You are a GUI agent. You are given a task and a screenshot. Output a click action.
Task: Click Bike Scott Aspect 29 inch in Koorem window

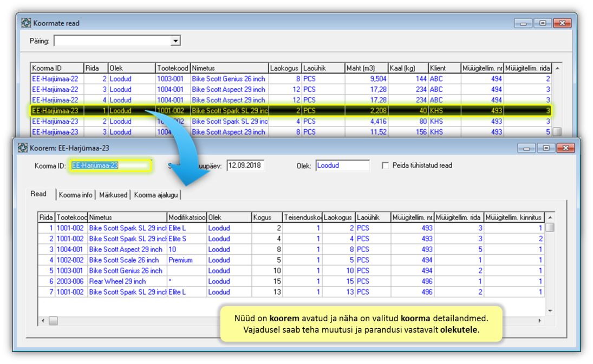127,249
